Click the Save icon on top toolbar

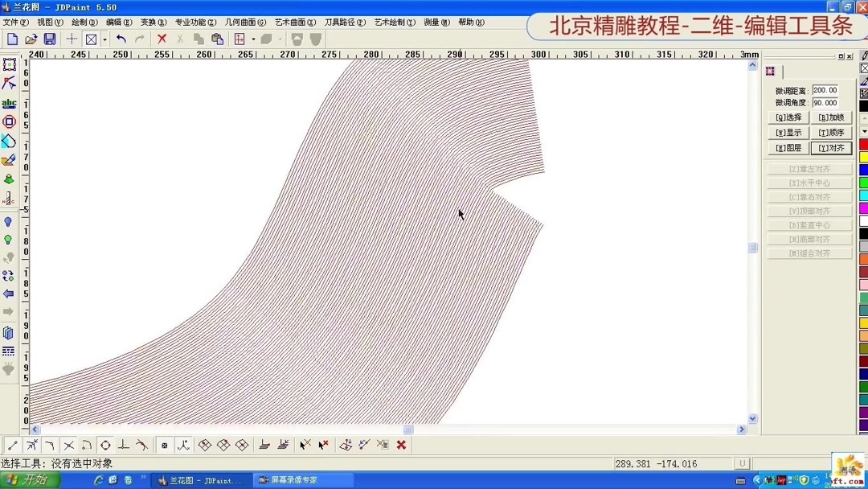click(50, 39)
